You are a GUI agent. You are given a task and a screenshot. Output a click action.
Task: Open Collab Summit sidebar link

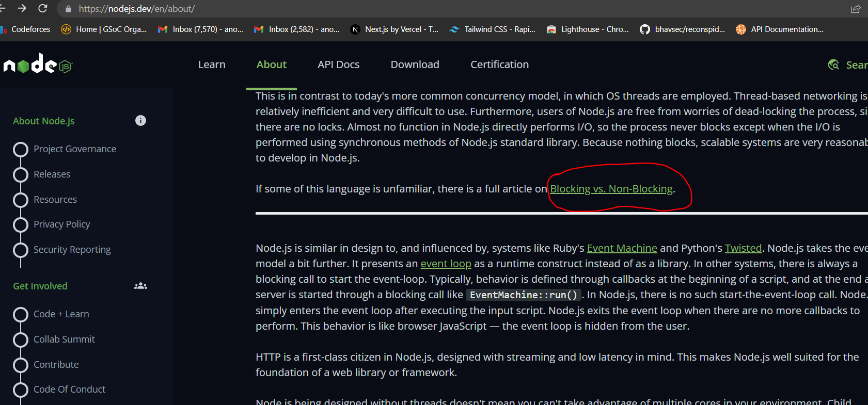click(x=65, y=339)
